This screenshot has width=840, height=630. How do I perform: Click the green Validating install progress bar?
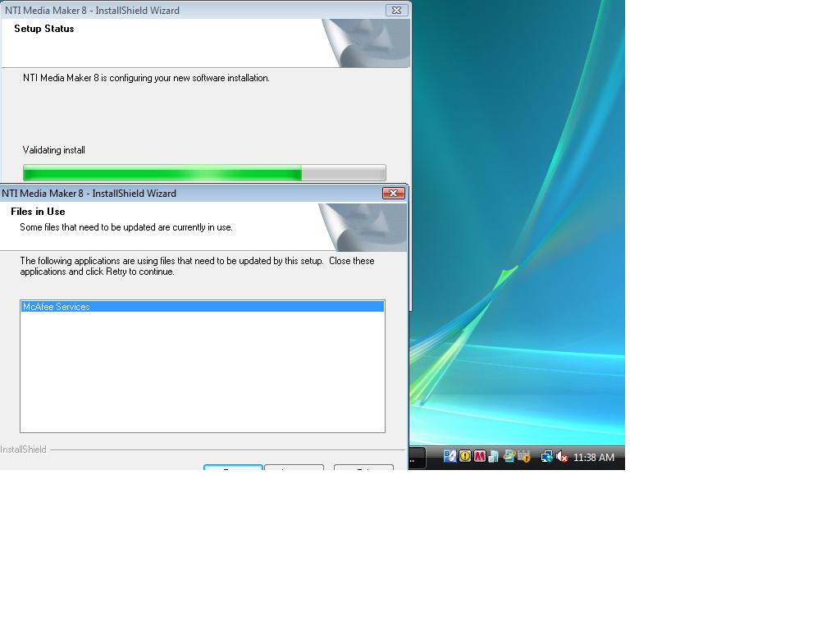click(203, 173)
